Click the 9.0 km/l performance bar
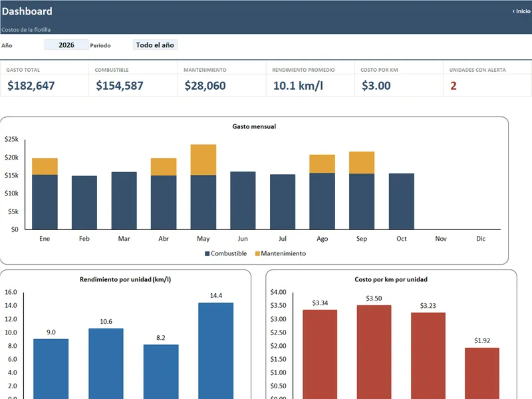This screenshot has width=532, height=399. [51, 369]
